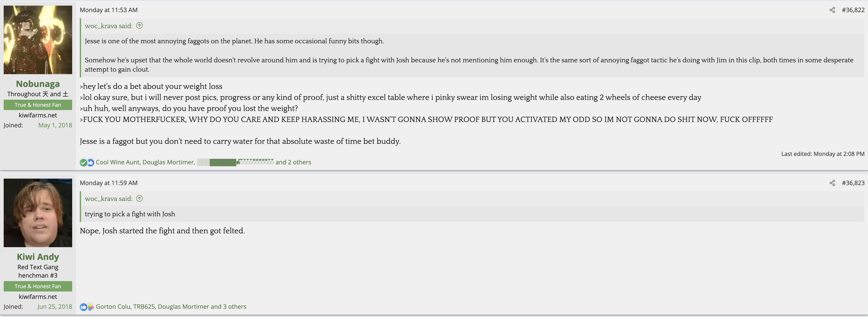Screen dimensions: 868x317
Task: Jump to quoted post via arrow icon in Kiwi Andy's reply
Action: (139, 199)
